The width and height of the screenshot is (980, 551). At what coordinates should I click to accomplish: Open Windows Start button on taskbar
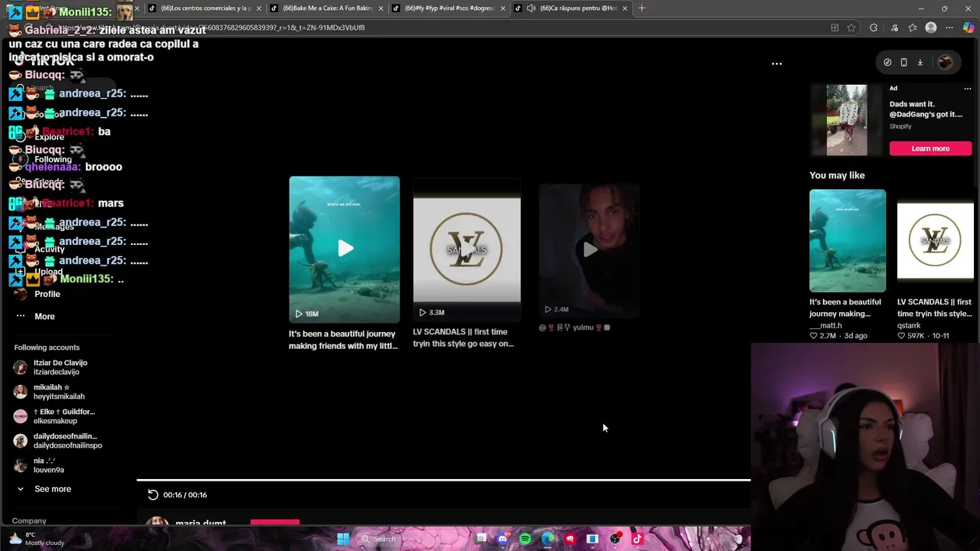(343, 539)
